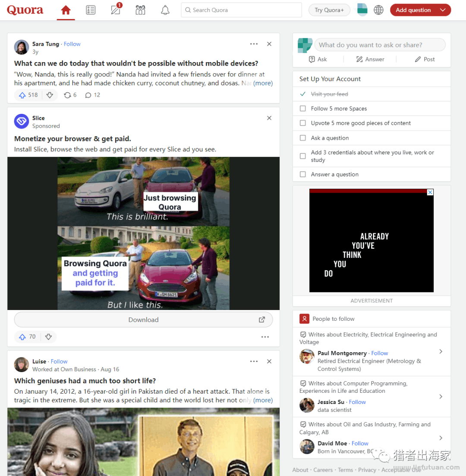Expand Paul Montgomery's follow suggestion chevron

tap(441, 351)
